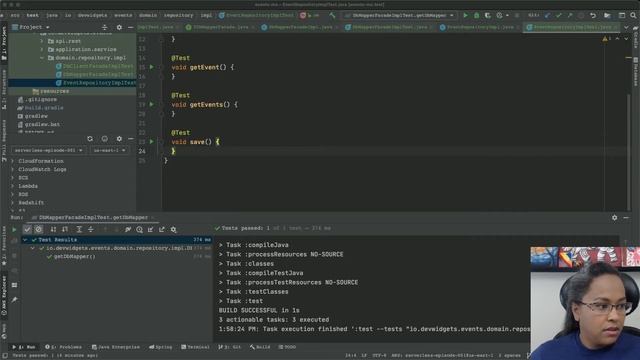The height and width of the screenshot is (360, 640).
Task: Run the getEvents test from the gutter icon
Action: point(152,104)
